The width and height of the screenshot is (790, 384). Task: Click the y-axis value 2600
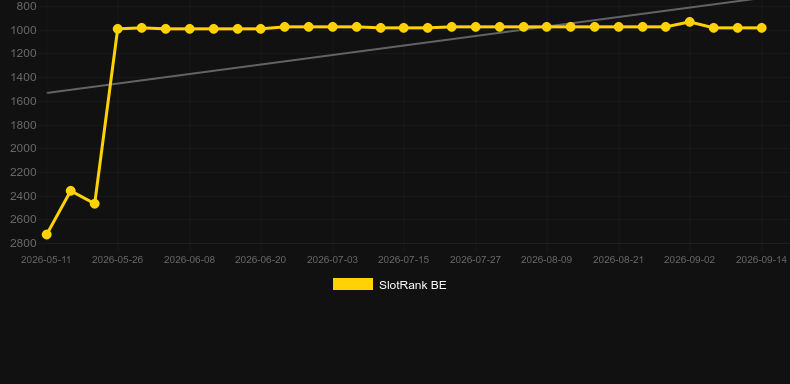coord(23,220)
